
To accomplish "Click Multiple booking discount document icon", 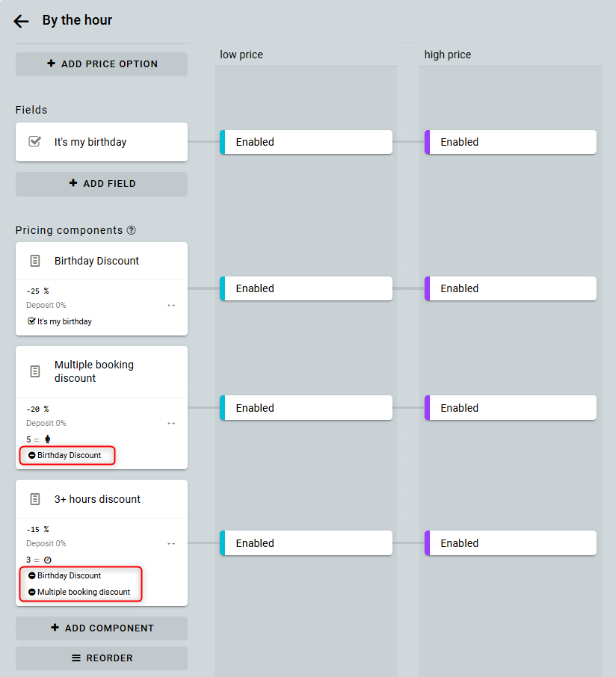I will pos(35,371).
